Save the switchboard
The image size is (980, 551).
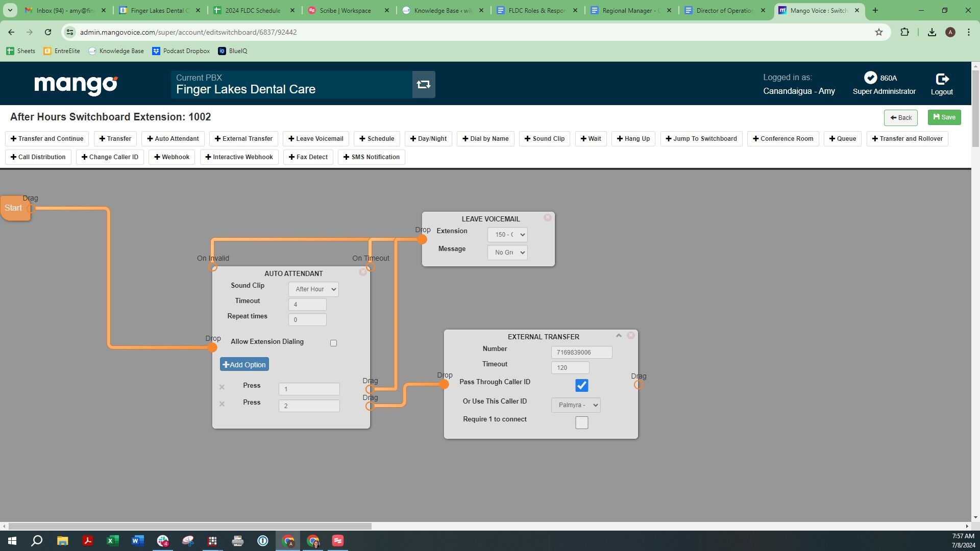pos(944,117)
